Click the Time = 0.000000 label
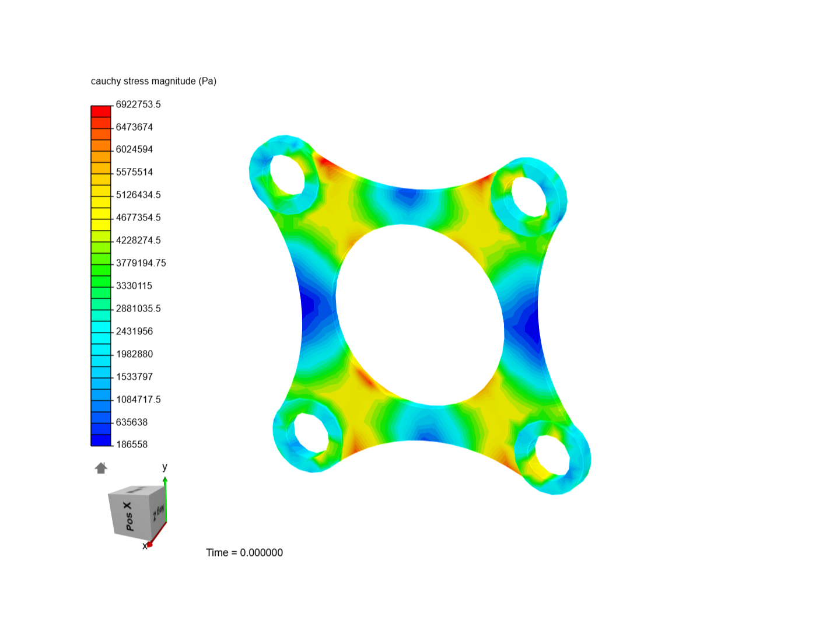This screenshot has width=840, height=630. pyautogui.click(x=244, y=552)
